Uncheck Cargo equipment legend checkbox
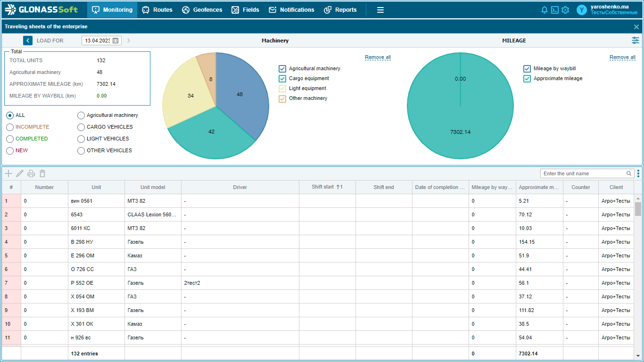644x362 pixels. (282, 79)
